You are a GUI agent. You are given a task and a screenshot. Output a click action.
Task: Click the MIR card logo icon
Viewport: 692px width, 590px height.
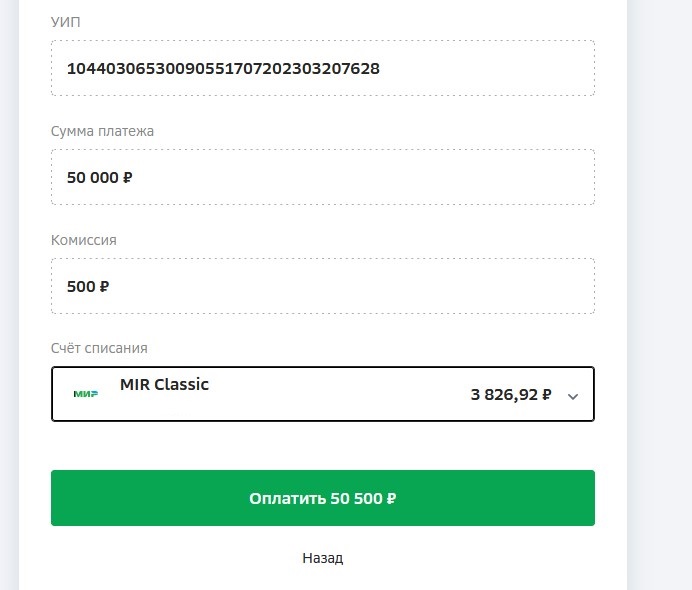[86, 394]
